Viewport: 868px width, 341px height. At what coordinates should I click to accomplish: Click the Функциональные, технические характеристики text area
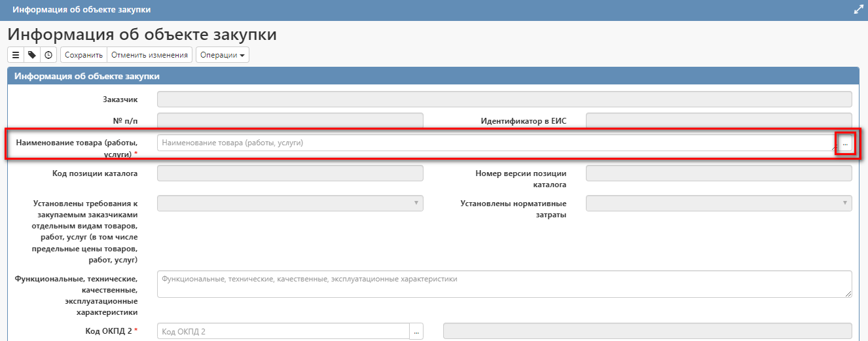(x=504, y=285)
